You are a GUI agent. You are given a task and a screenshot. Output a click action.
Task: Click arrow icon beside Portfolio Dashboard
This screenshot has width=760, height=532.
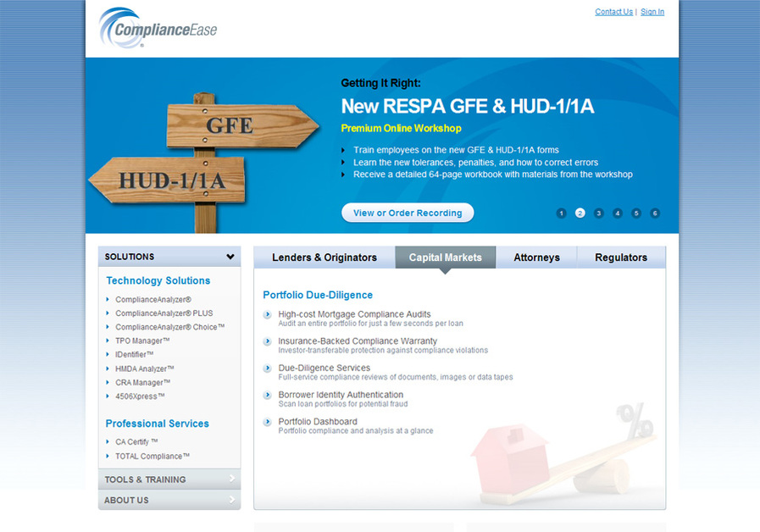click(267, 422)
